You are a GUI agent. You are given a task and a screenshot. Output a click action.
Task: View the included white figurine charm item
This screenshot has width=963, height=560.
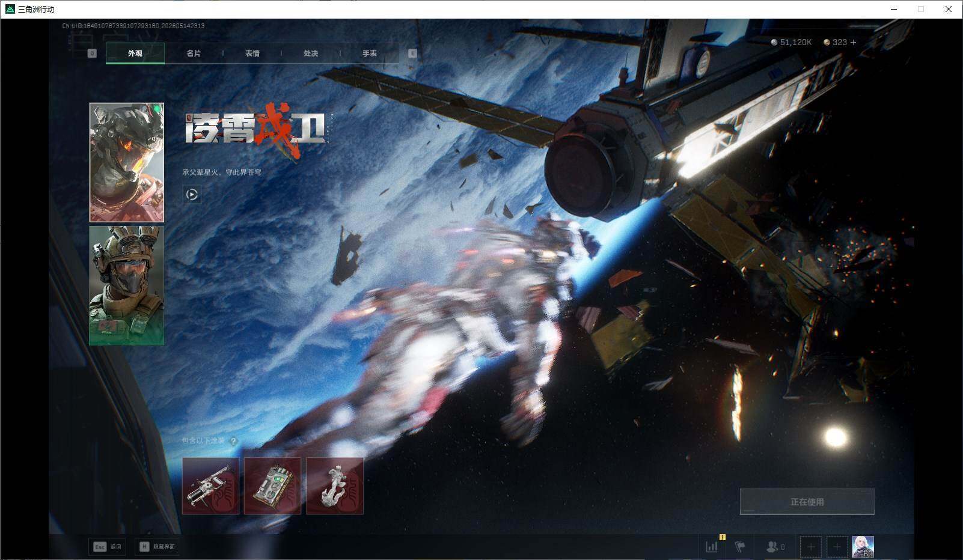pos(335,486)
